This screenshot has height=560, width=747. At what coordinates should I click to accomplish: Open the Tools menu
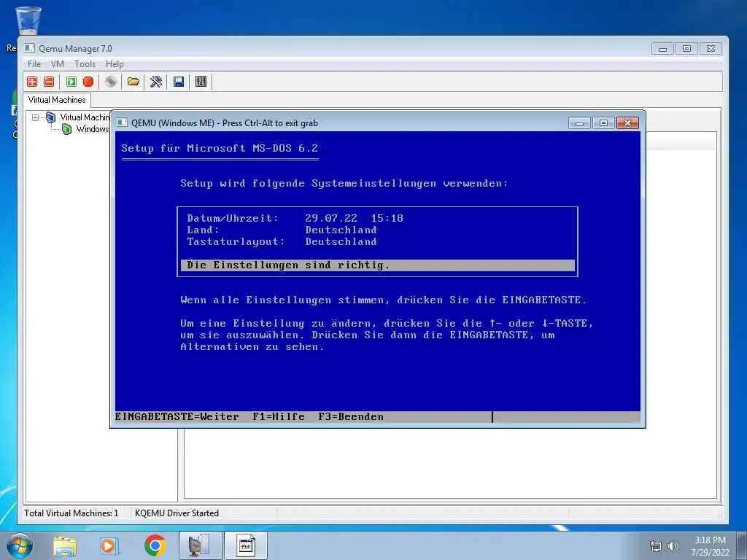(85, 64)
